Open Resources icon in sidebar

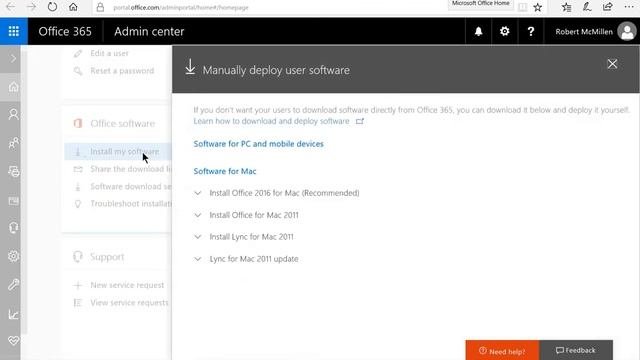(x=13, y=171)
